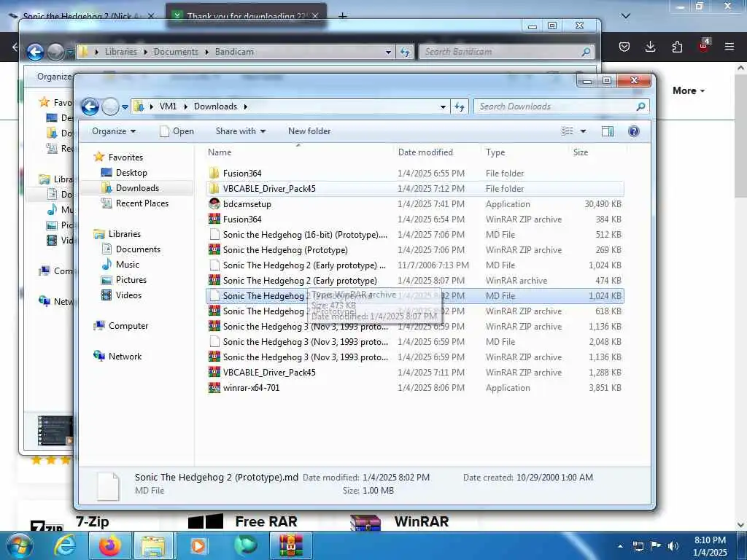Click the forward arrow in Downloads window
This screenshot has height=560, width=747.
click(x=110, y=106)
